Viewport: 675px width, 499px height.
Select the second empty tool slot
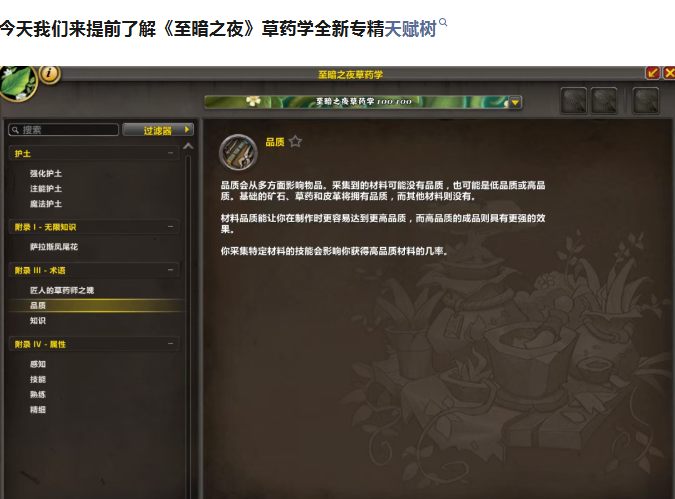click(604, 101)
